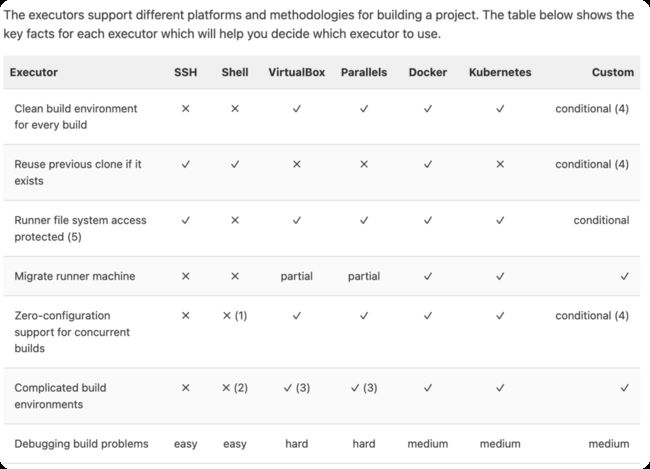Screen dimensions: 650x469
Task: Select the SSH column header
Action: (x=185, y=72)
